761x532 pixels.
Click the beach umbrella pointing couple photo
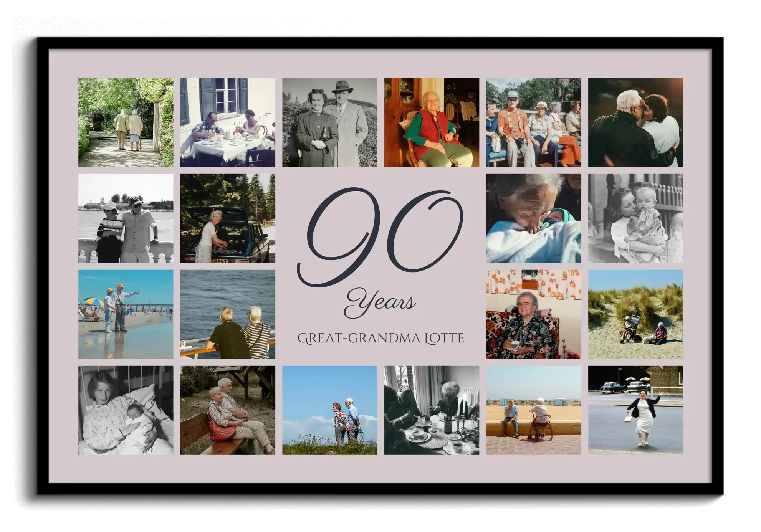[x=126, y=314]
